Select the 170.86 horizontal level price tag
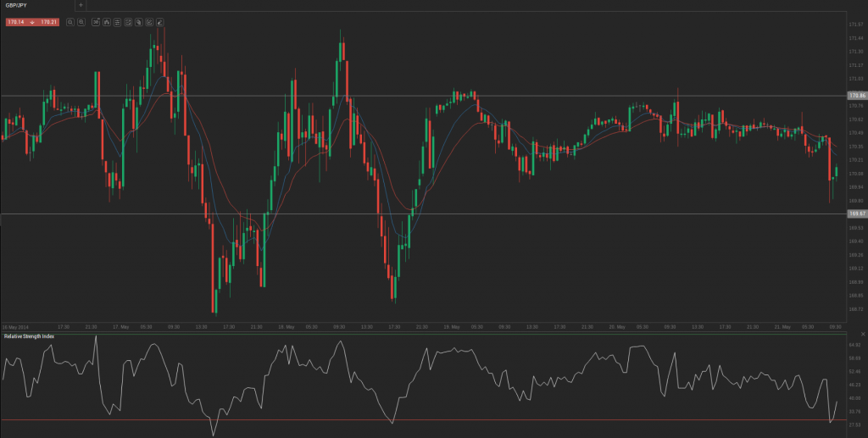The height and width of the screenshot is (438, 868). point(857,96)
